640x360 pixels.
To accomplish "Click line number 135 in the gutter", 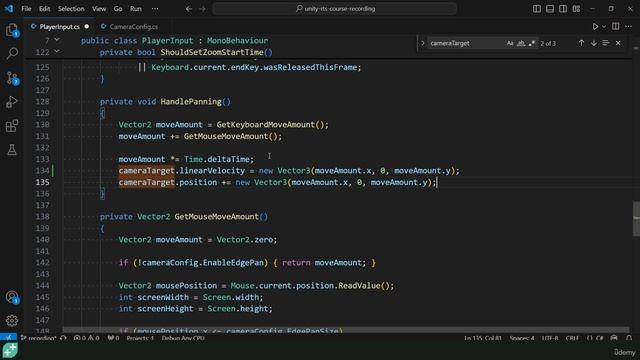I will point(42,182).
